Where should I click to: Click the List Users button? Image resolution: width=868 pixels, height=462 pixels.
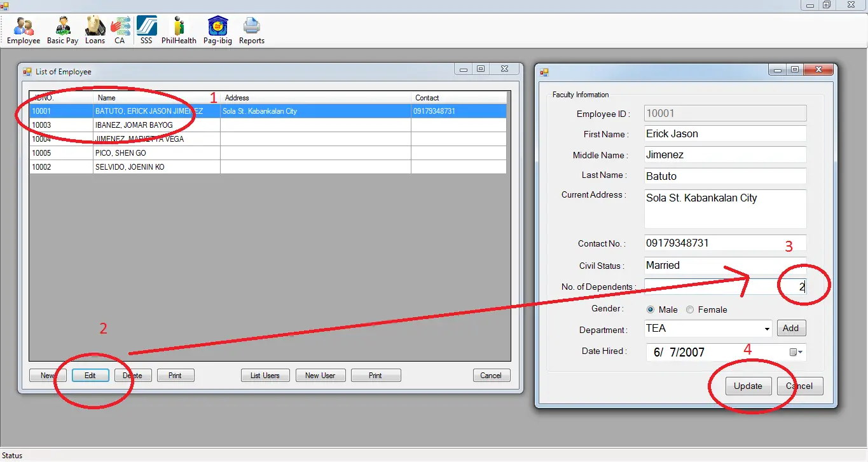coord(265,376)
